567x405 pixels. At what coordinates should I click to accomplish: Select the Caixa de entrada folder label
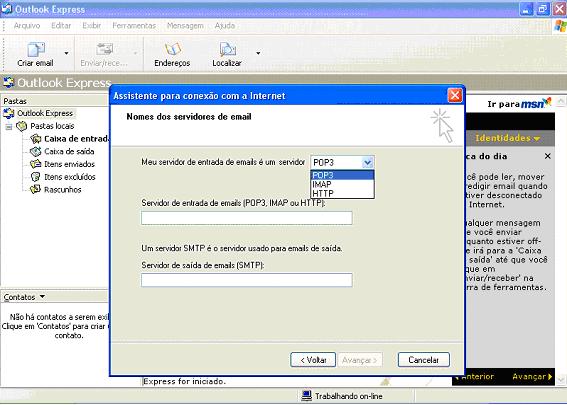click(76, 139)
